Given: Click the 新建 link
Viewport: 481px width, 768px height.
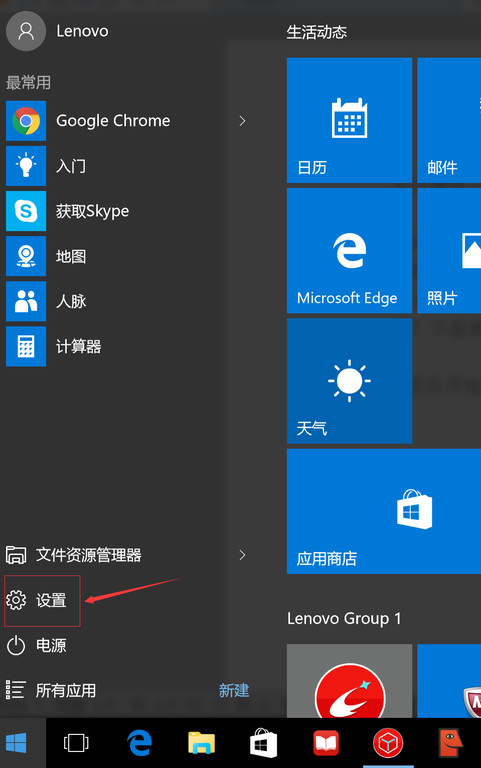Looking at the screenshot, I should 234,691.
